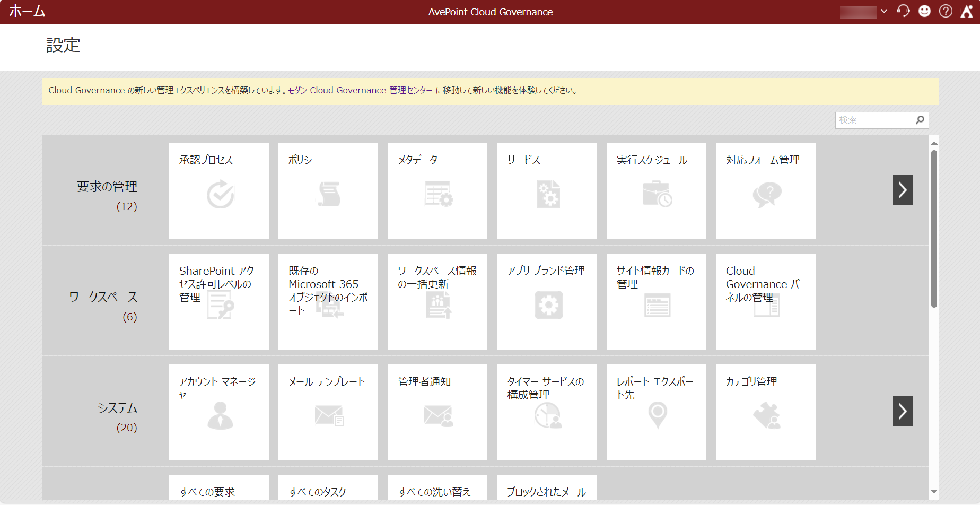Show more システム tiles with arrow
980x505 pixels.
point(903,411)
